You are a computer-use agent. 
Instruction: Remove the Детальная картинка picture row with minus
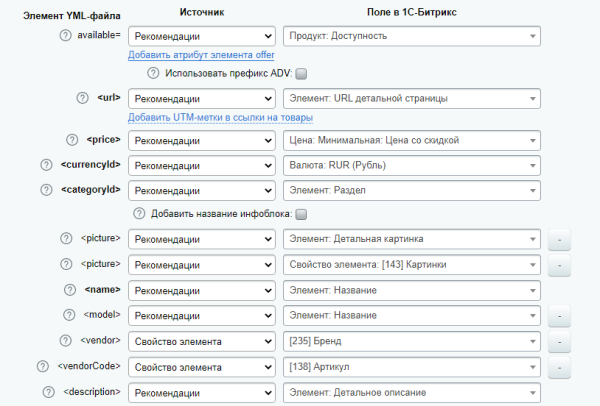coord(559,240)
